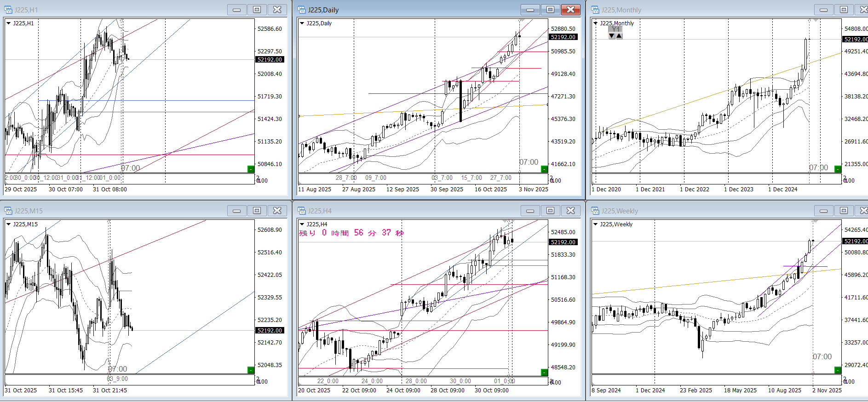This screenshot has height=402, width=868.
Task: Click the Y1 button in Monthly chart
Action: [615, 29]
